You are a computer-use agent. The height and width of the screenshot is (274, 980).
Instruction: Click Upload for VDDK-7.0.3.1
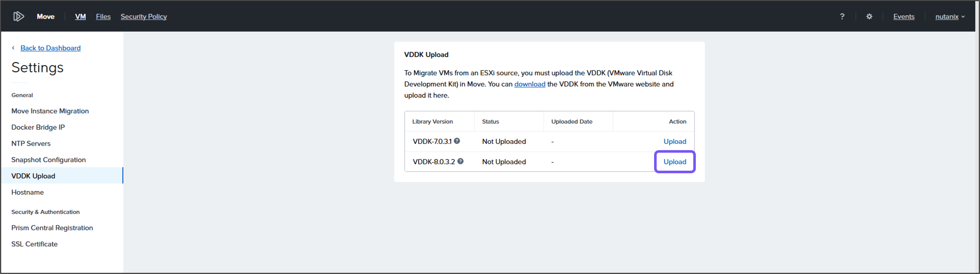click(x=674, y=141)
